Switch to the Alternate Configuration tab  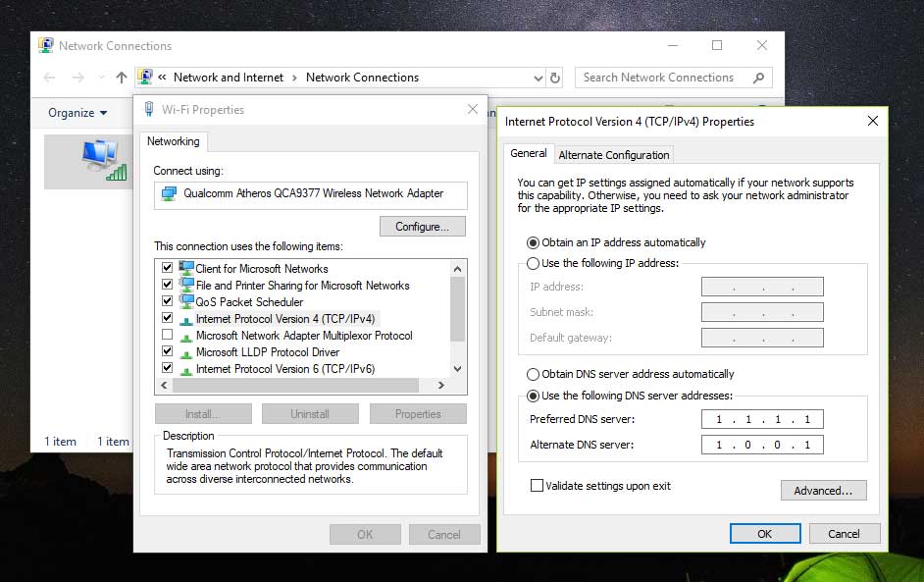click(x=613, y=155)
